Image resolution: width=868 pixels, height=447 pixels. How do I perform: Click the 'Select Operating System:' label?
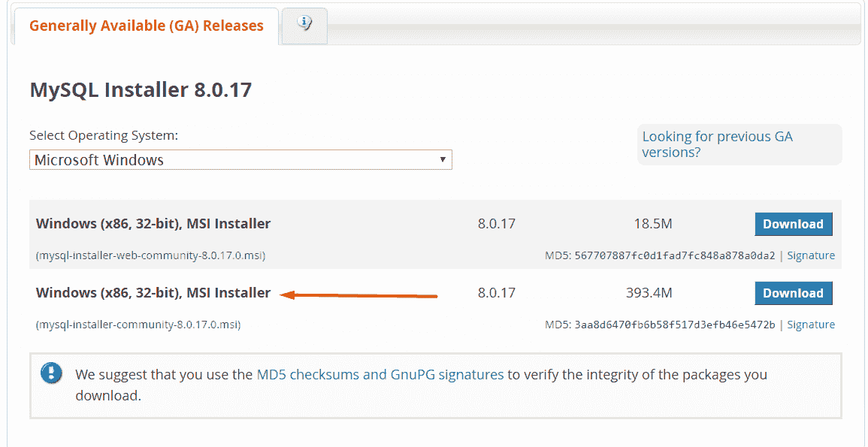coord(104,136)
